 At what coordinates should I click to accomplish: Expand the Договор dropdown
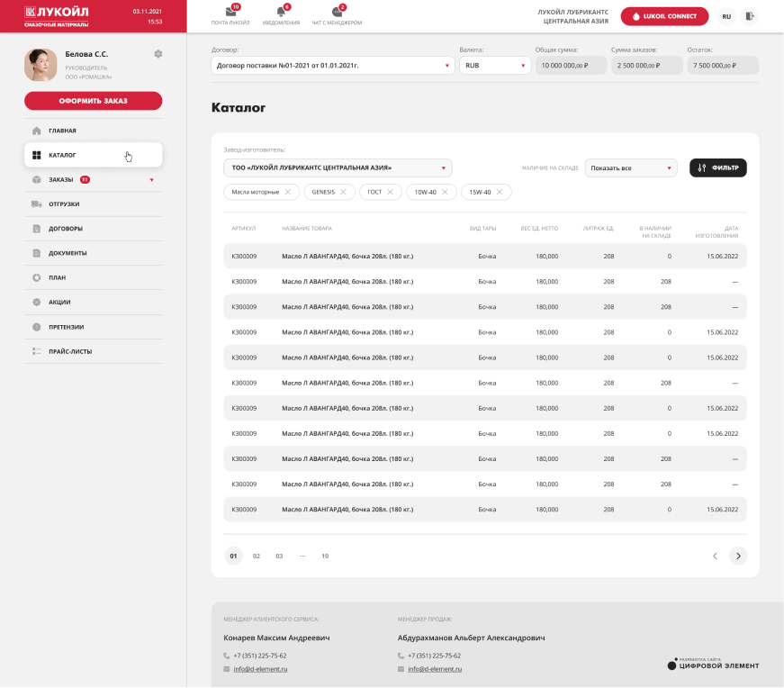(332, 66)
